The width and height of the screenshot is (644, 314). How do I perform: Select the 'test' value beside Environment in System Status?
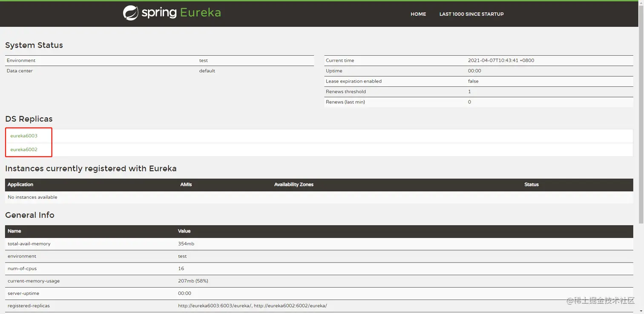[204, 60]
